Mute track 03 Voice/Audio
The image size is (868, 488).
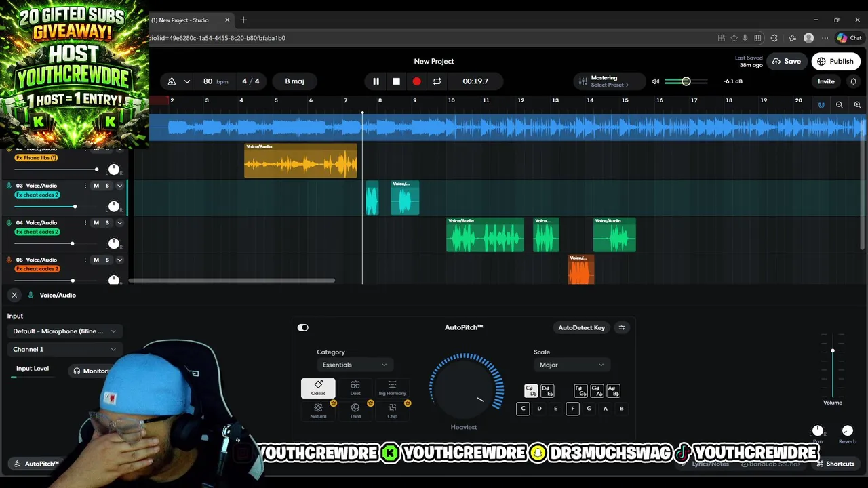pyautogui.click(x=96, y=186)
